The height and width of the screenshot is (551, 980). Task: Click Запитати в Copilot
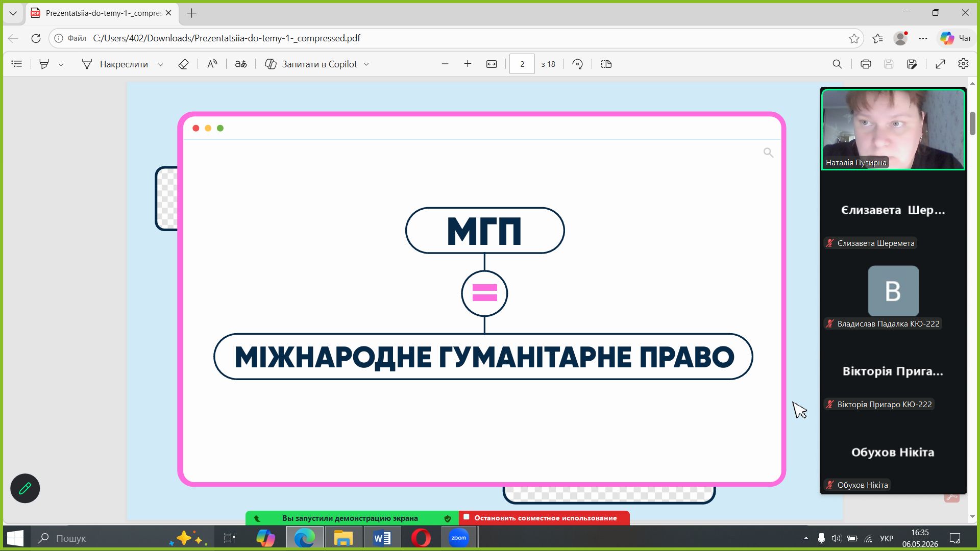pyautogui.click(x=311, y=64)
